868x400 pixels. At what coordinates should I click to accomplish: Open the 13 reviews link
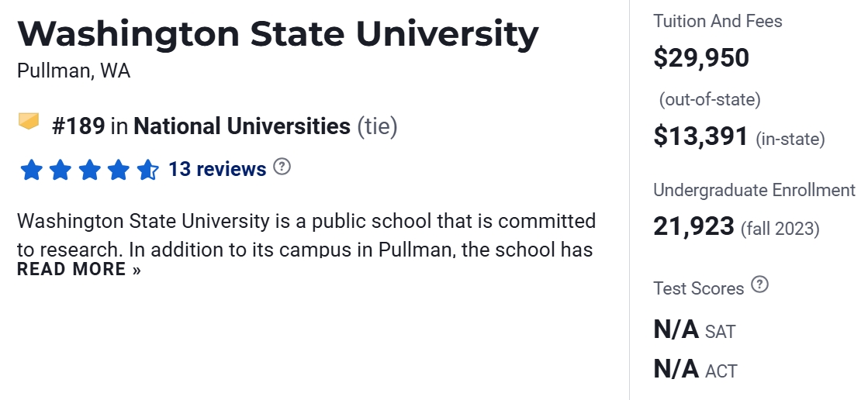click(x=217, y=169)
